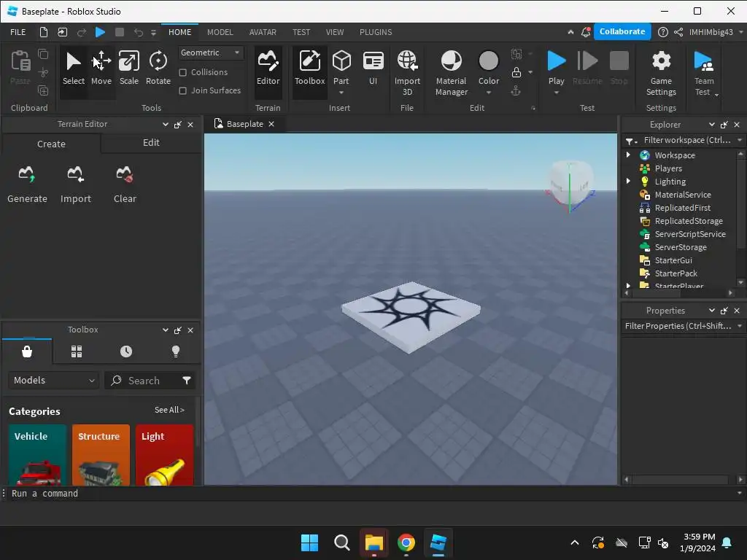Click the Import terrain tool
Image resolution: width=747 pixels, height=560 pixels.
pos(75,184)
